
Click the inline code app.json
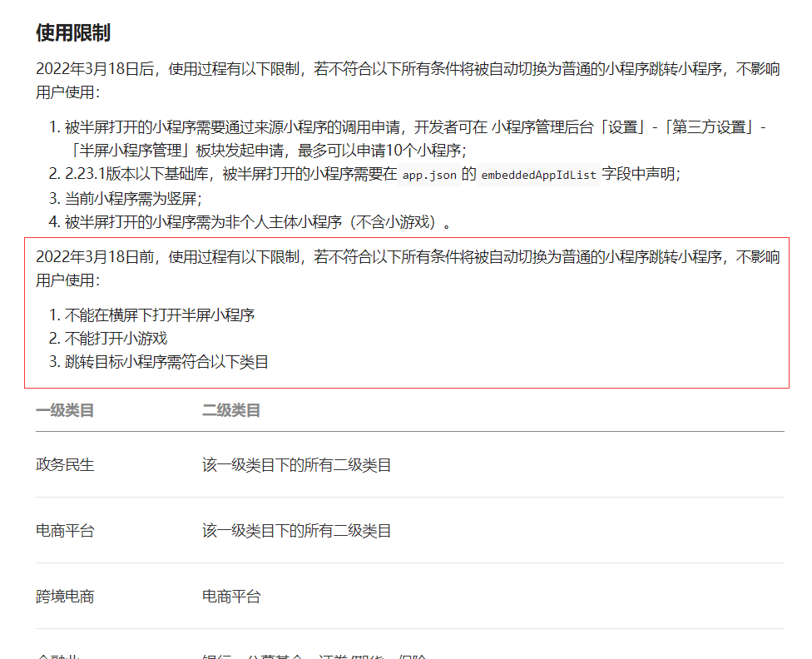coord(429,175)
